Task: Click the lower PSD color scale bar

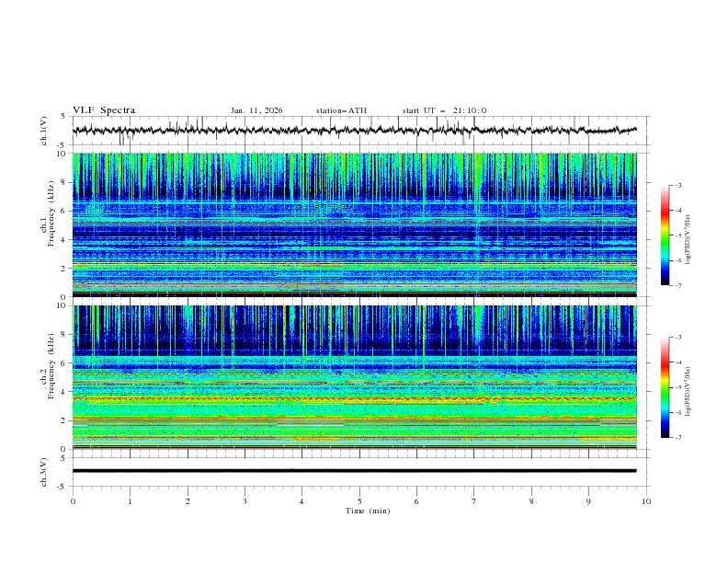Action: pos(665,386)
